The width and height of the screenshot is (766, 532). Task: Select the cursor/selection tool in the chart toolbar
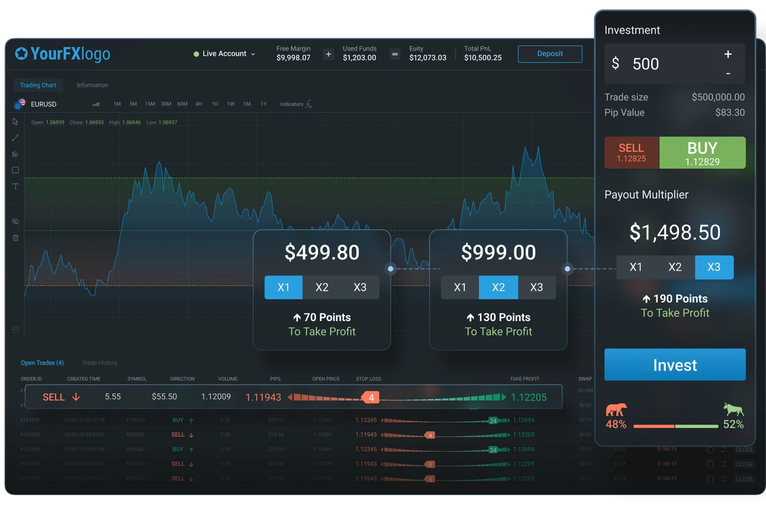point(15,121)
